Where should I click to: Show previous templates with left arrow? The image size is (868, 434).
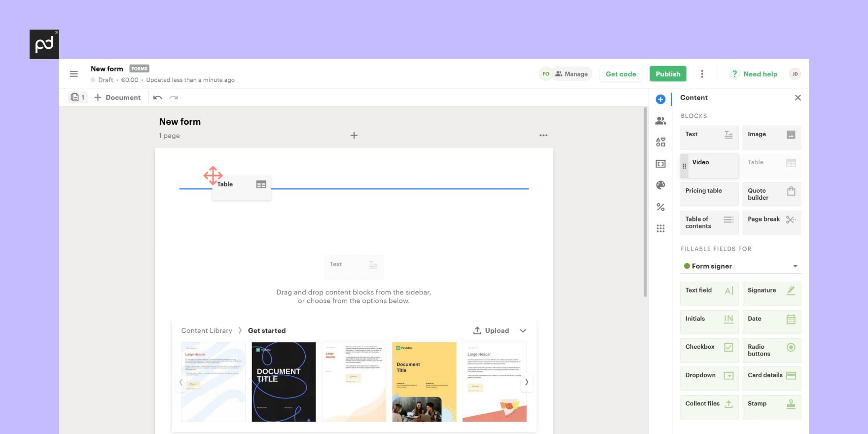(181, 382)
